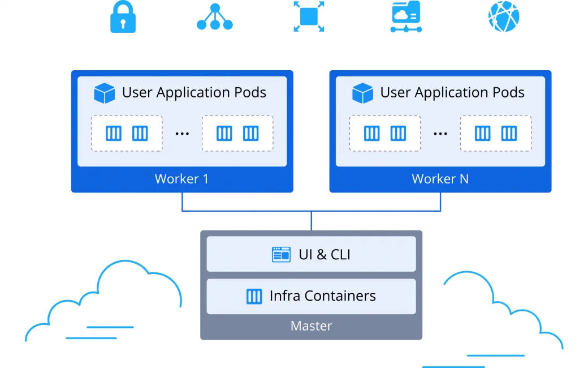Screen dimensions: 588x368
Task: Click rightmost container icon in Worker N
Action: click(509, 134)
